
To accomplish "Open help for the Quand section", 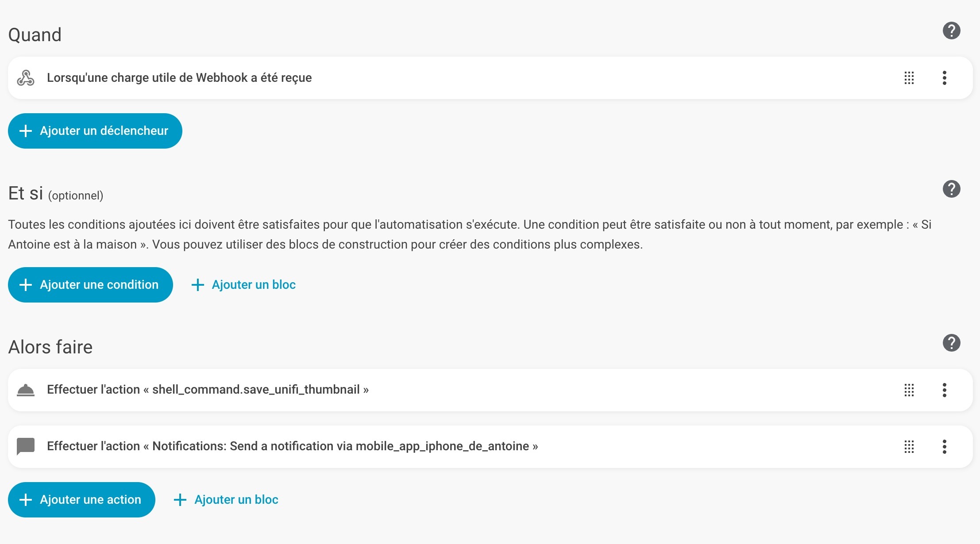I will (951, 31).
